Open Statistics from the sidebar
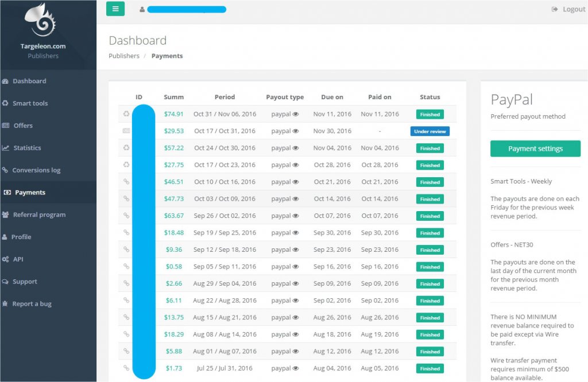588x382 pixels. pyautogui.click(x=27, y=148)
